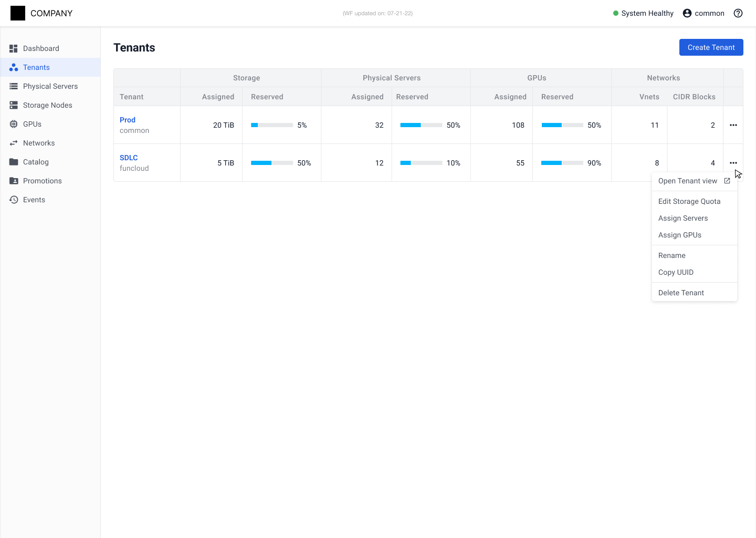The image size is (756, 538).
Task: Click the Events history icon
Action: click(14, 200)
